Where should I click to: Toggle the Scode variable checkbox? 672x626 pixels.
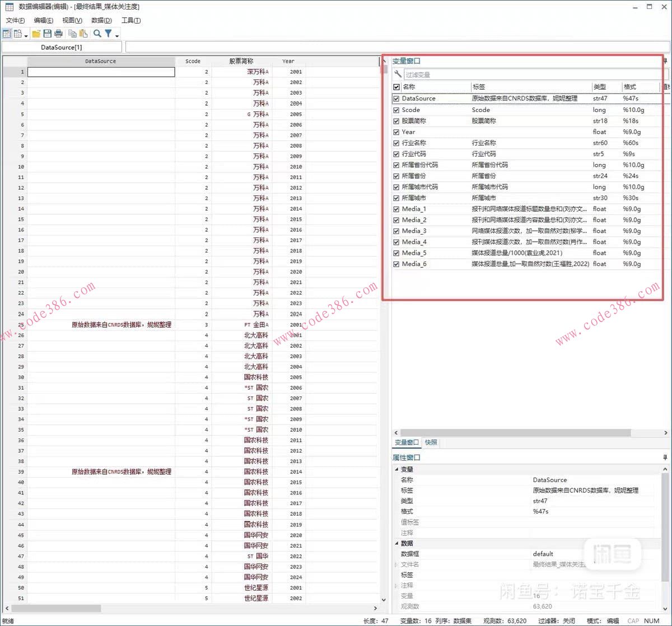(396, 110)
